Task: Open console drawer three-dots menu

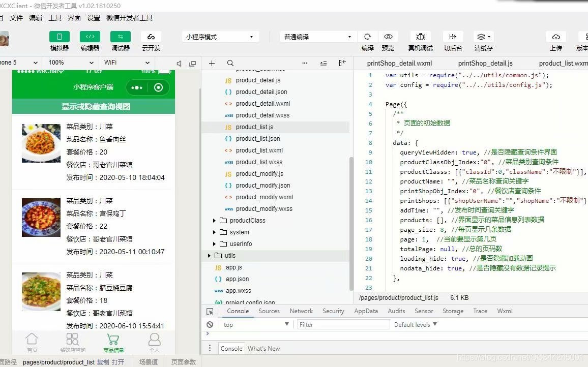Action: pos(210,348)
